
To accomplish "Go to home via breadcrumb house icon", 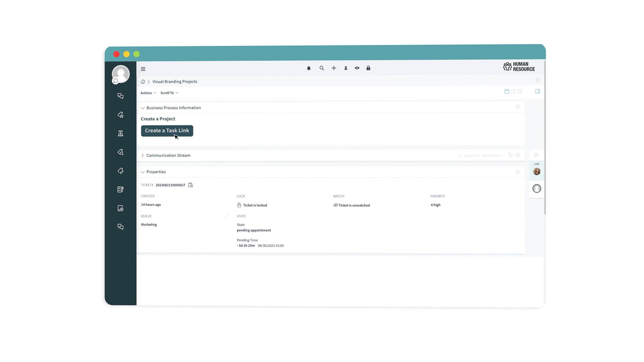I will point(143,82).
